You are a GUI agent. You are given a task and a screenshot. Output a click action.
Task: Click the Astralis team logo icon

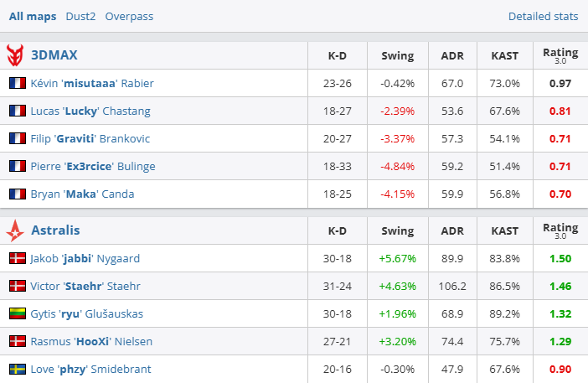[15, 230]
